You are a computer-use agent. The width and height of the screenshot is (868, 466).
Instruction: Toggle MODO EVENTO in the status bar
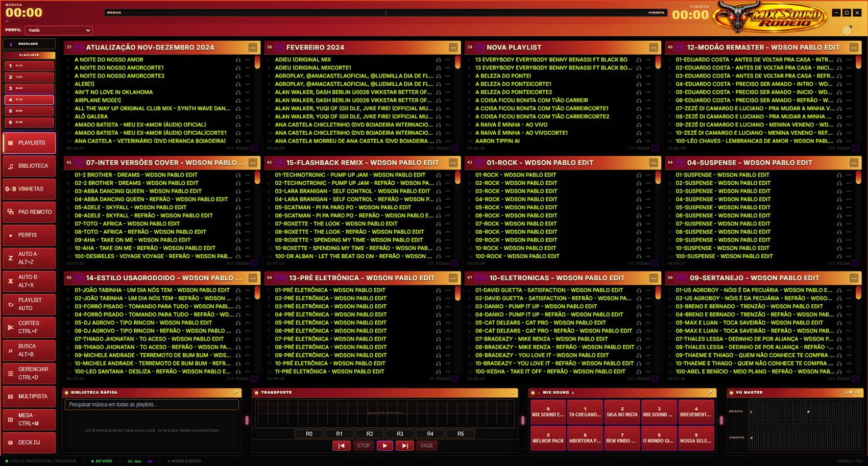click(184, 461)
